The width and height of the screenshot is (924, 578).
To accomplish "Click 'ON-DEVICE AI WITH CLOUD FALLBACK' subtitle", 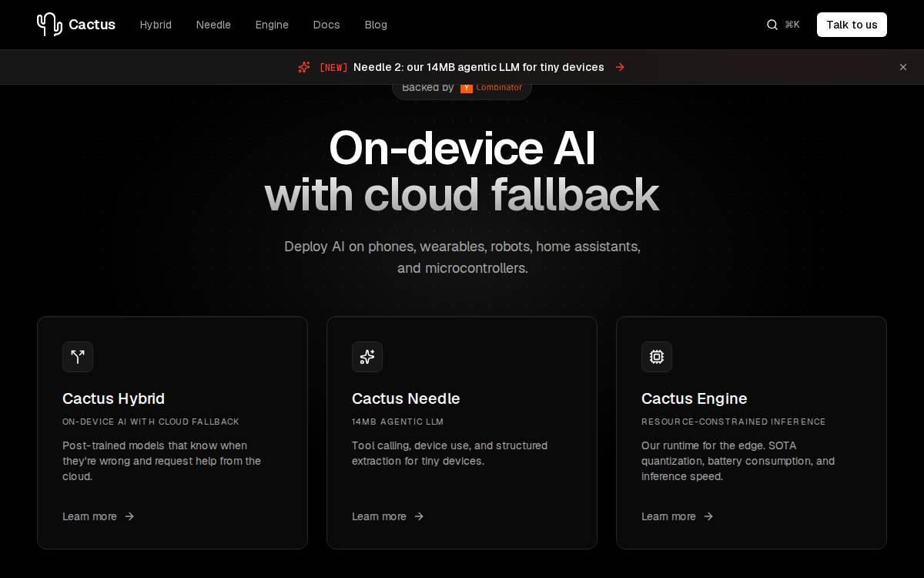I will pos(151,422).
